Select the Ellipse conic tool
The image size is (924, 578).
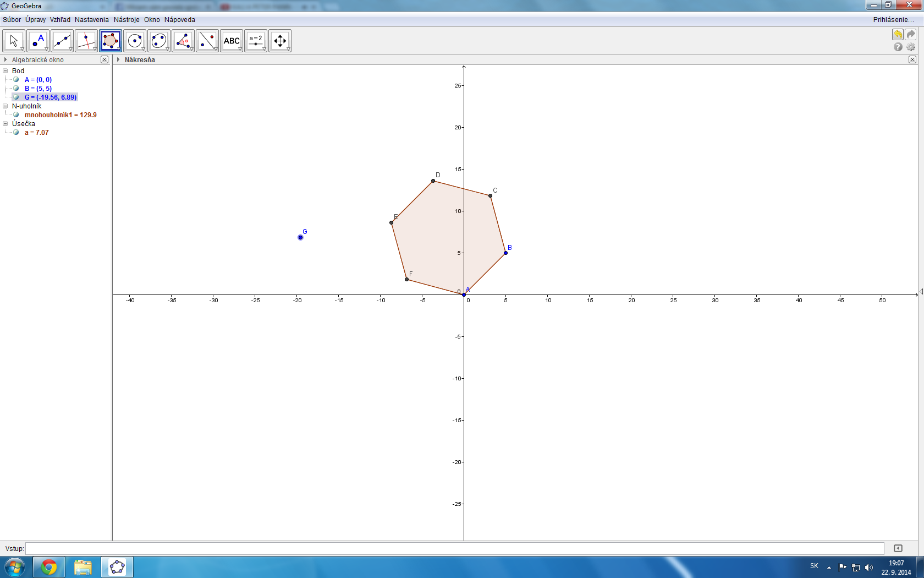tap(159, 41)
